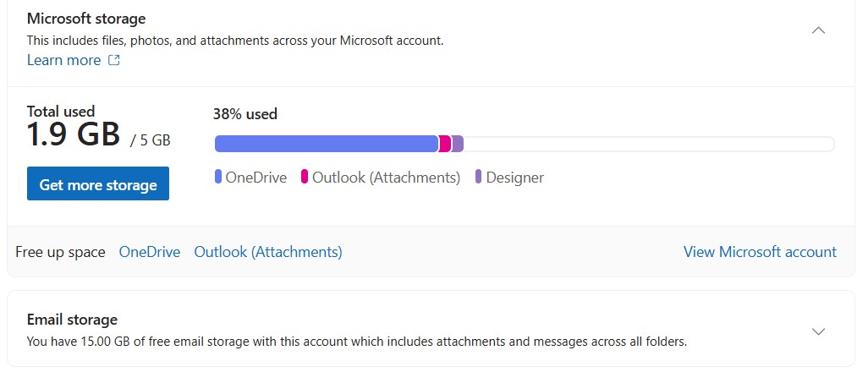This screenshot has height=383, width=868.
Task: Click the Designer legend label text
Action: coord(515,178)
